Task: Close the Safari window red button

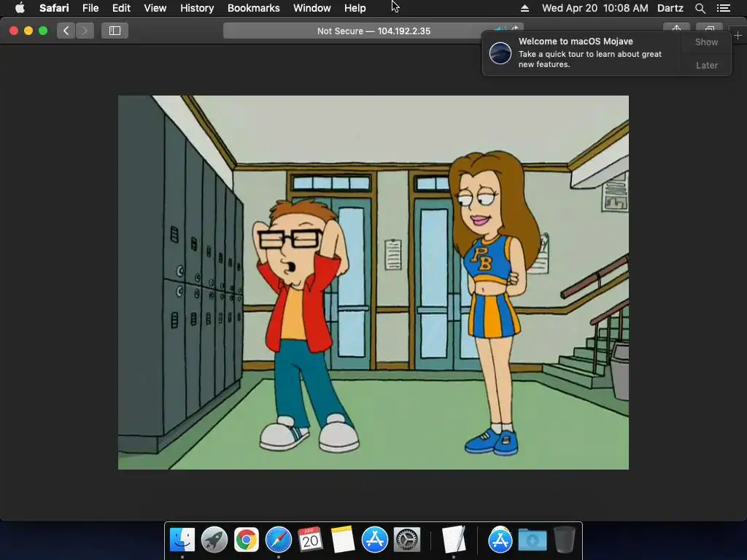Action: (x=14, y=31)
